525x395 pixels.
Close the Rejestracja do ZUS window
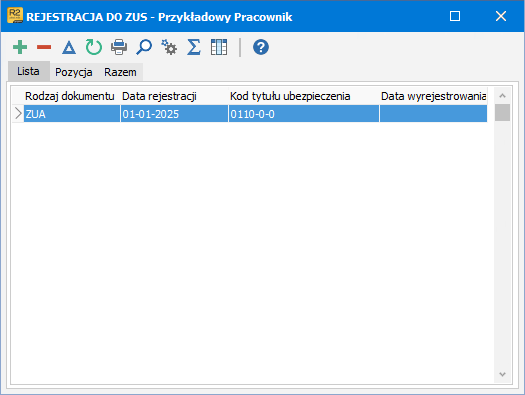501,16
